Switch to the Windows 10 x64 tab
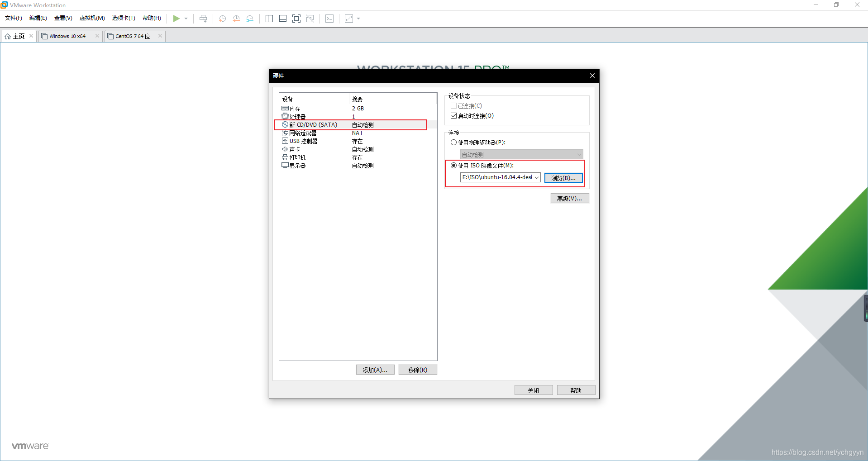This screenshot has height=461, width=868. tap(67, 36)
